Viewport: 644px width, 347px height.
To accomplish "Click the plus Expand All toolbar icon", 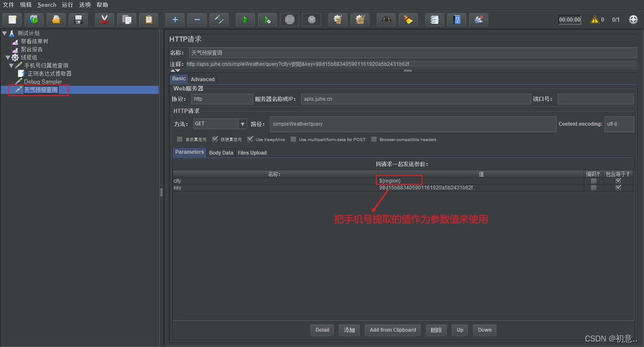I will tap(175, 20).
